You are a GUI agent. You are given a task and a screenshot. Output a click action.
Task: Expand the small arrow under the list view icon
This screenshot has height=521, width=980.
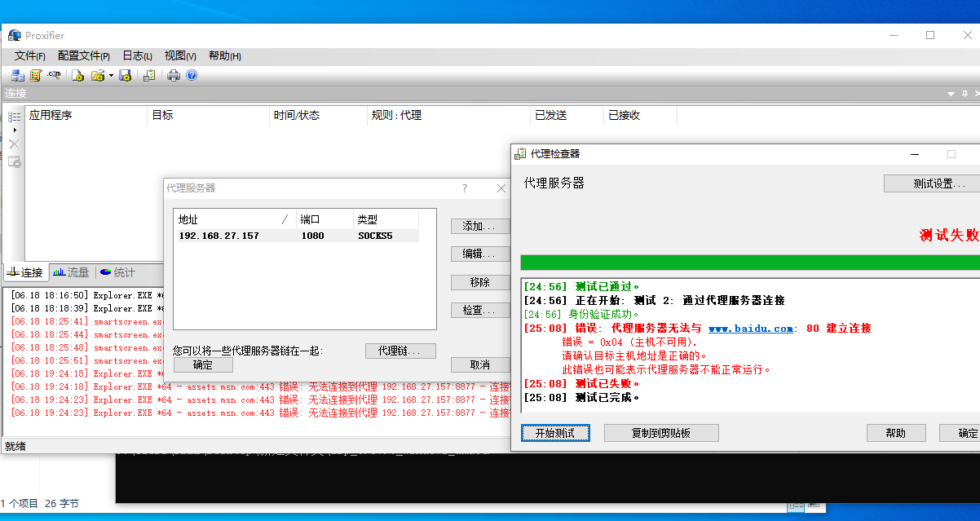click(x=14, y=130)
